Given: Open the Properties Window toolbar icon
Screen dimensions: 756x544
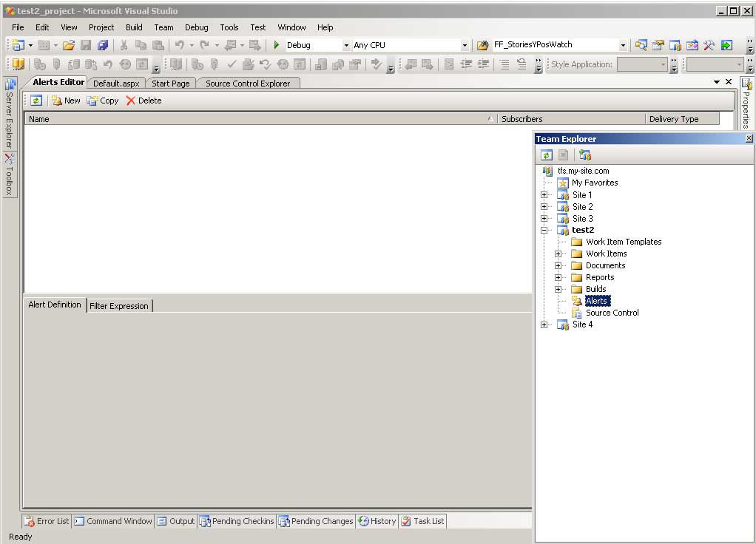Looking at the screenshot, I should (658, 45).
